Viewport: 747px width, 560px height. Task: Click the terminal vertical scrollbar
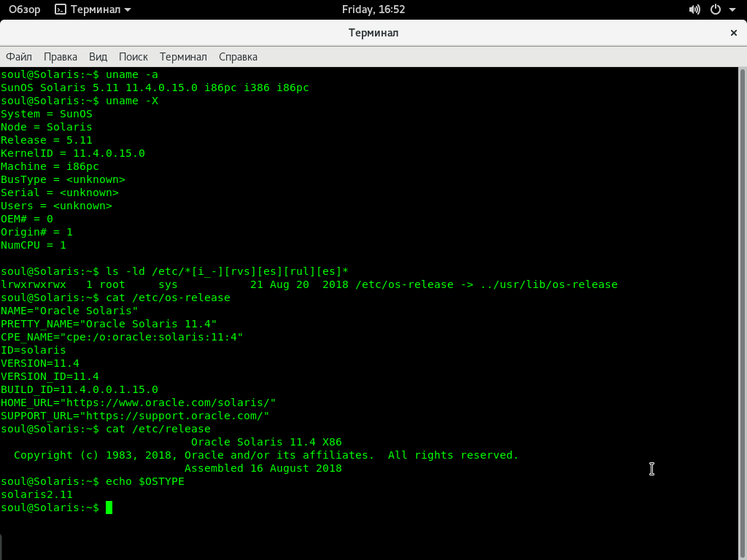(742, 313)
